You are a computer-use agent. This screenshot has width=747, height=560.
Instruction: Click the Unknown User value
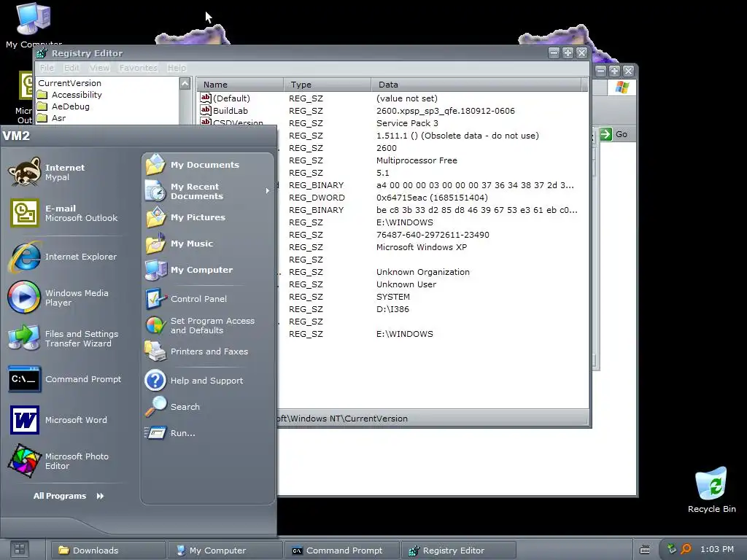tap(406, 284)
